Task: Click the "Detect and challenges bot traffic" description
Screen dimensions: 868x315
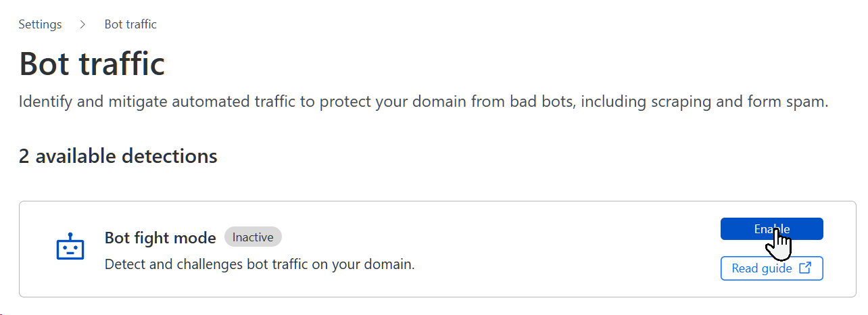Action: click(260, 264)
